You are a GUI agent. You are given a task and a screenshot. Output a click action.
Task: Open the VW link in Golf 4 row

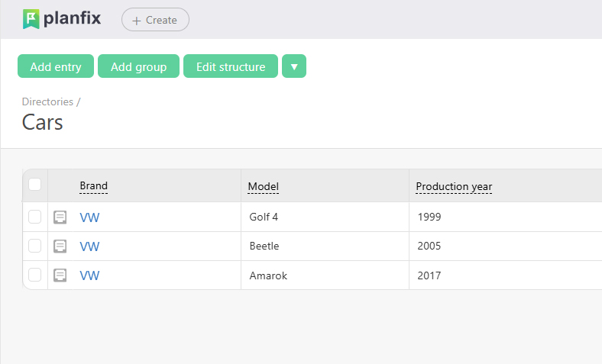tap(89, 217)
